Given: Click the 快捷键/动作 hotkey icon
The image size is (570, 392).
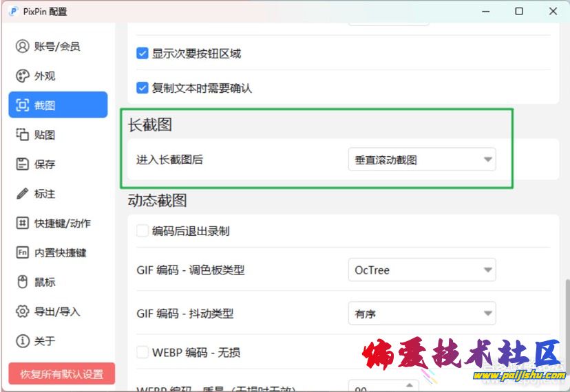Looking at the screenshot, I should coord(23,224).
